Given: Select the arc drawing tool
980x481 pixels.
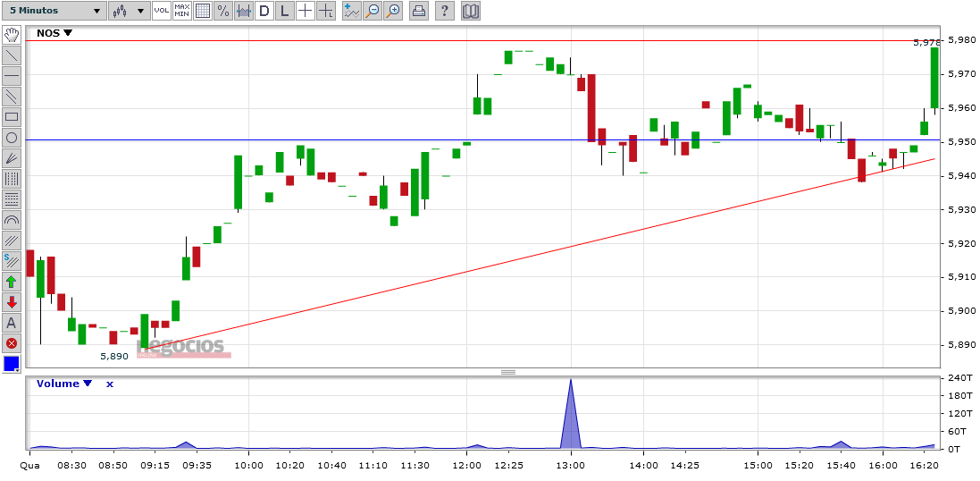Looking at the screenshot, I should pyautogui.click(x=12, y=220).
